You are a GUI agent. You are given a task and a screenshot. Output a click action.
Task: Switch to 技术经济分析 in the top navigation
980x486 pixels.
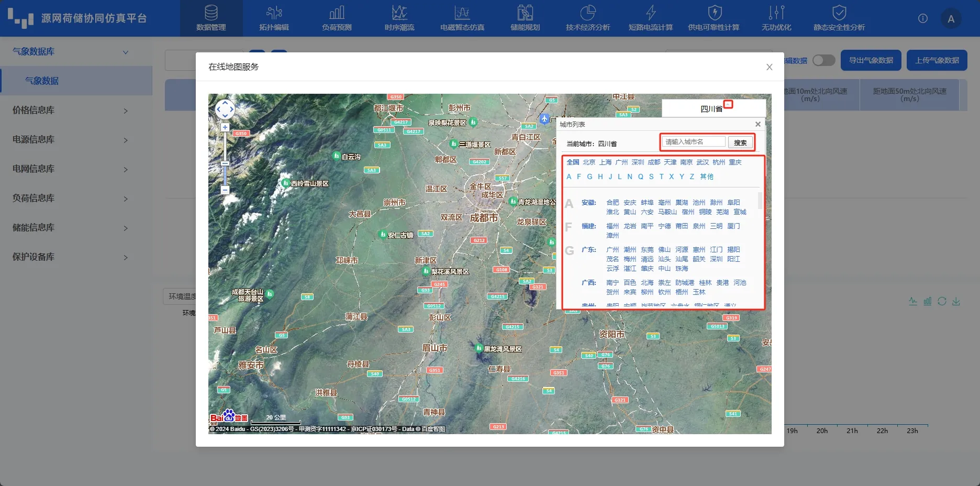coord(588,18)
